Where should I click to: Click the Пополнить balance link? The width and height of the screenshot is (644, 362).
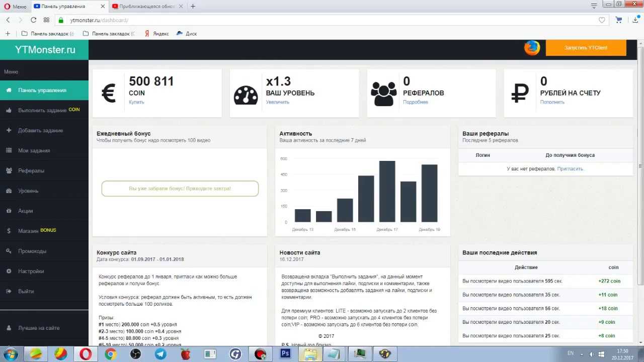pyautogui.click(x=552, y=102)
